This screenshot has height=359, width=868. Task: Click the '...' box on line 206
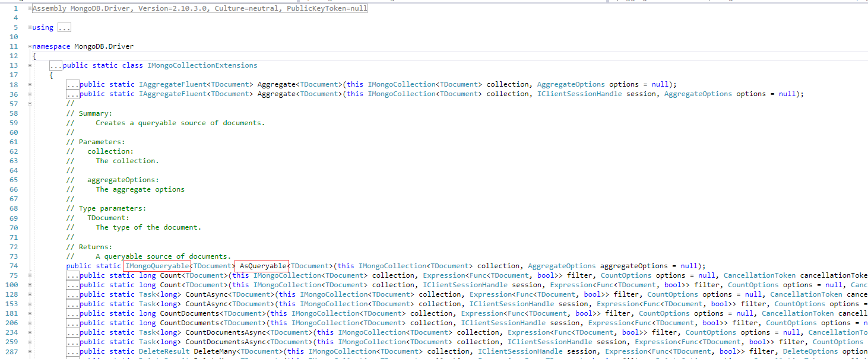coord(72,323)
